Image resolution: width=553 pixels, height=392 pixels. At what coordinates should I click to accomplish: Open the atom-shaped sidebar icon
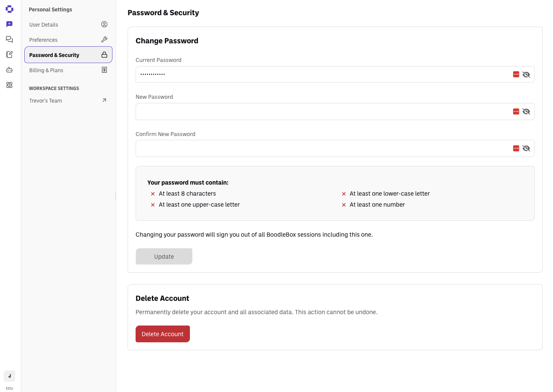click(x=9, y=85)
